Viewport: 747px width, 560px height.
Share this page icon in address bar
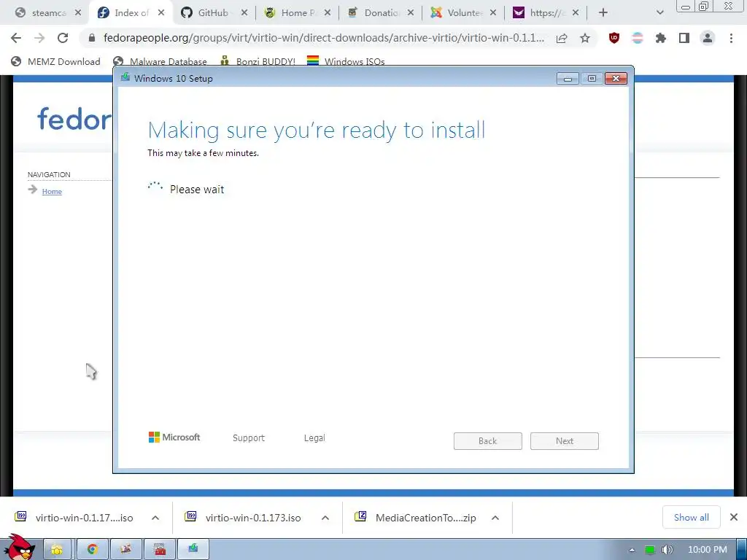point(562,38)
